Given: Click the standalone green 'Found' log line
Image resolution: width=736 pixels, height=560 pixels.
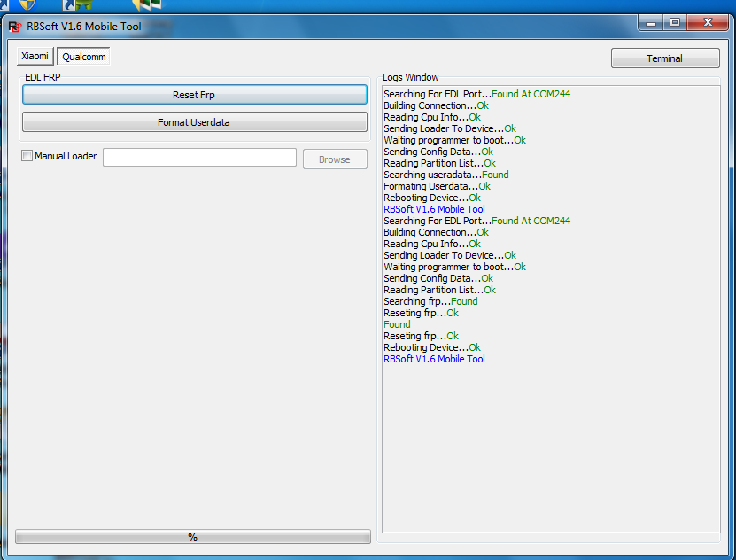Looking at the screenshot, I should pos(397,324).
